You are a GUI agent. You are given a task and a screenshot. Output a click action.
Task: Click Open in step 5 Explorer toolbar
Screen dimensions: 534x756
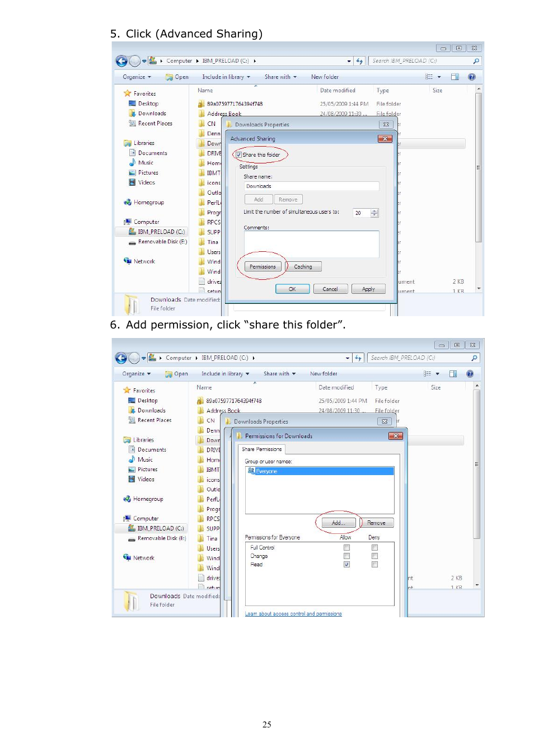pos(177,77)
